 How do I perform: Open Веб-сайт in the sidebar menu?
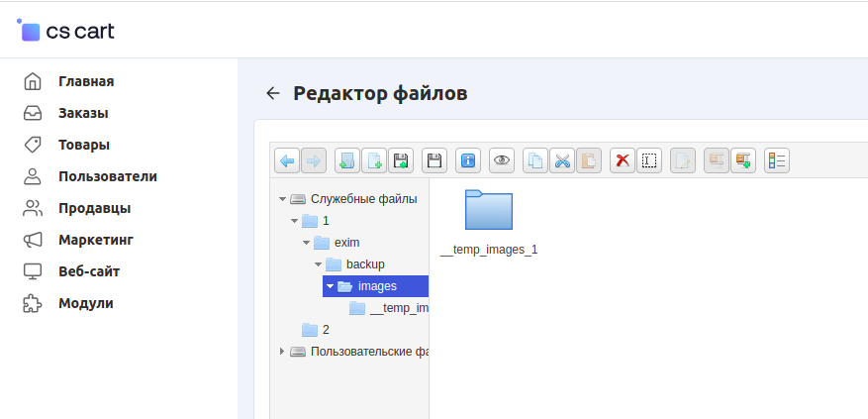(89, 271)
